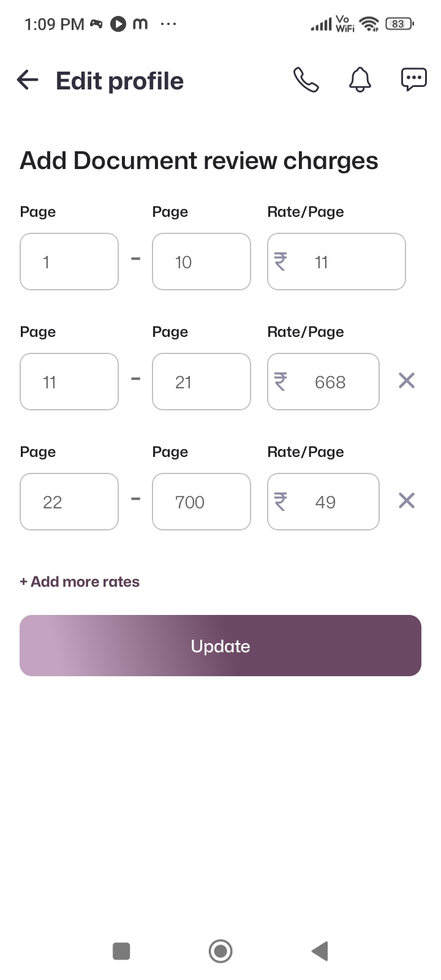Edit starting page field showing 1
The image size is (441, 980).
pos(69,262)
